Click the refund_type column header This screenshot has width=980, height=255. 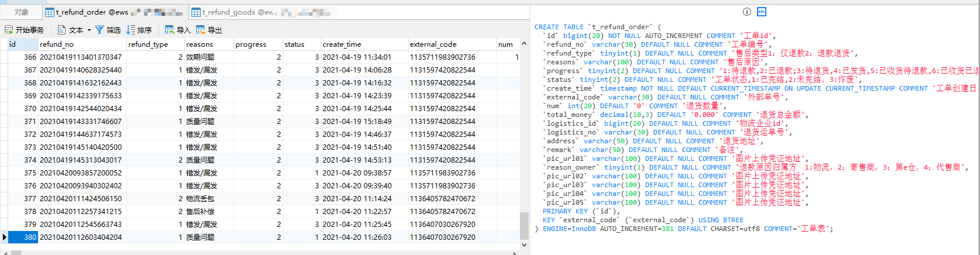(x=155, y=44)
